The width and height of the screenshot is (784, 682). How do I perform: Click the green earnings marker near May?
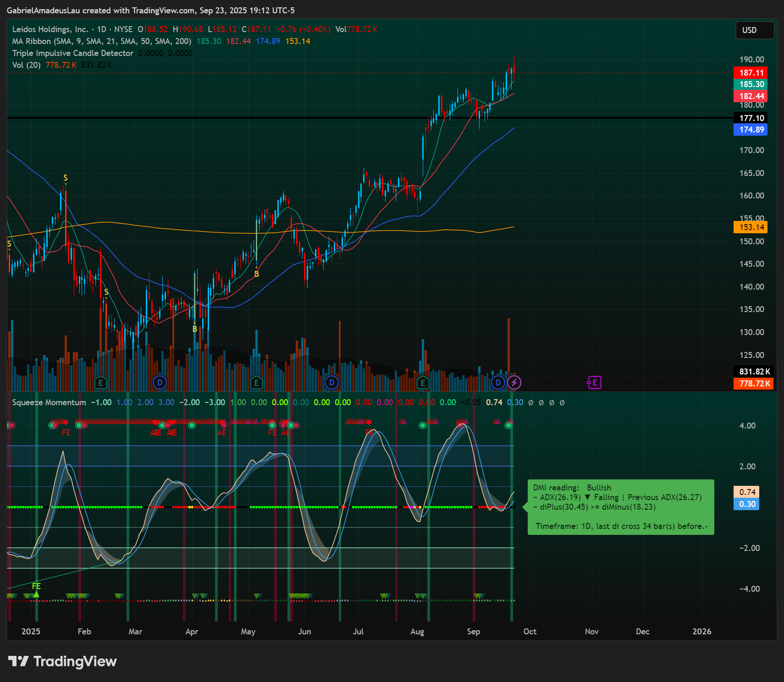tap(256, 383)
